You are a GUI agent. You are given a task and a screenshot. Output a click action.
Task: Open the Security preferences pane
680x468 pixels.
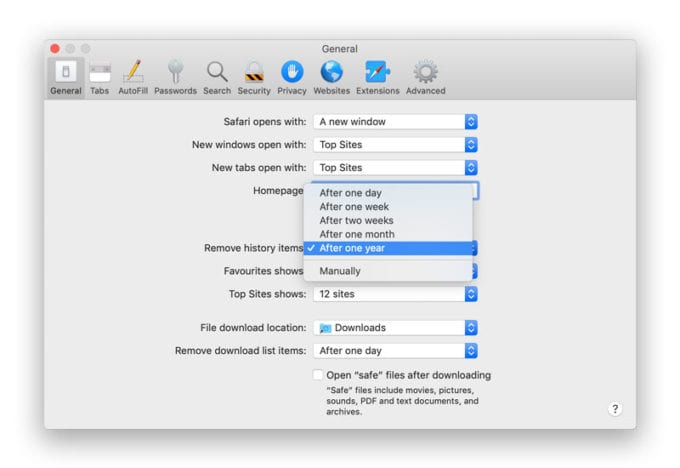coord(254,77)
